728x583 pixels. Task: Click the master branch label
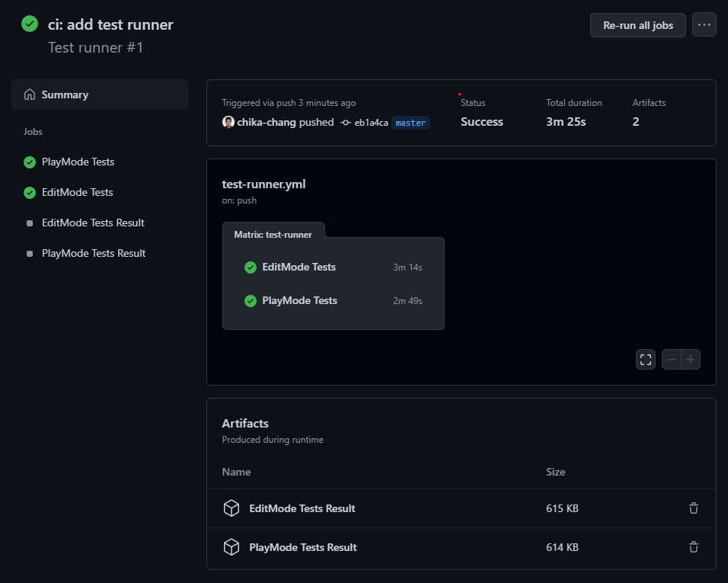click(x=410, y=123)
